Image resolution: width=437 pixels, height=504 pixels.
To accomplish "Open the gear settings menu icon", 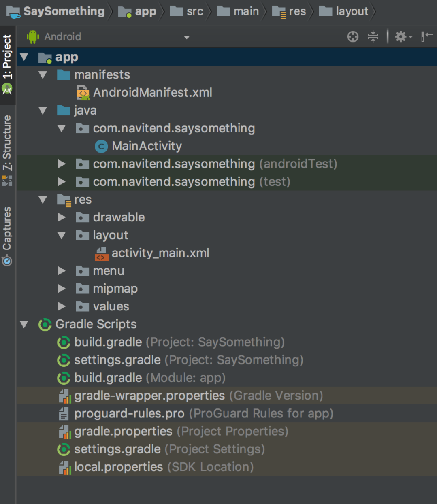I will (x=403, y=37).
